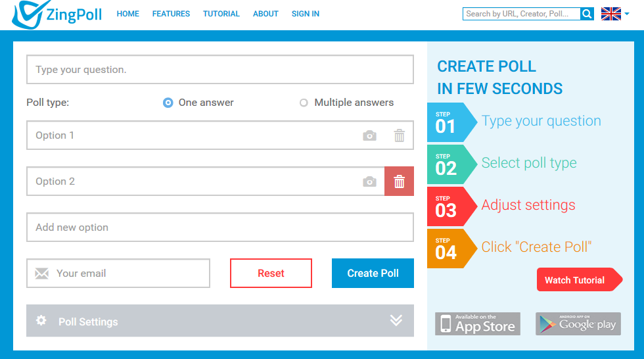Expand Poll Settings with double chevron
Viewport: 644px width, 359px height.
pos(396,320)
